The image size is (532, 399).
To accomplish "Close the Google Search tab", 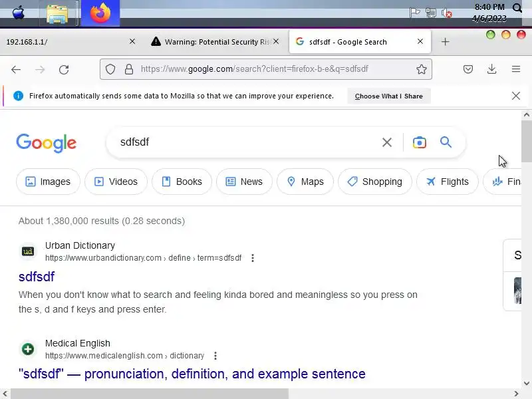I will point(420,41).
